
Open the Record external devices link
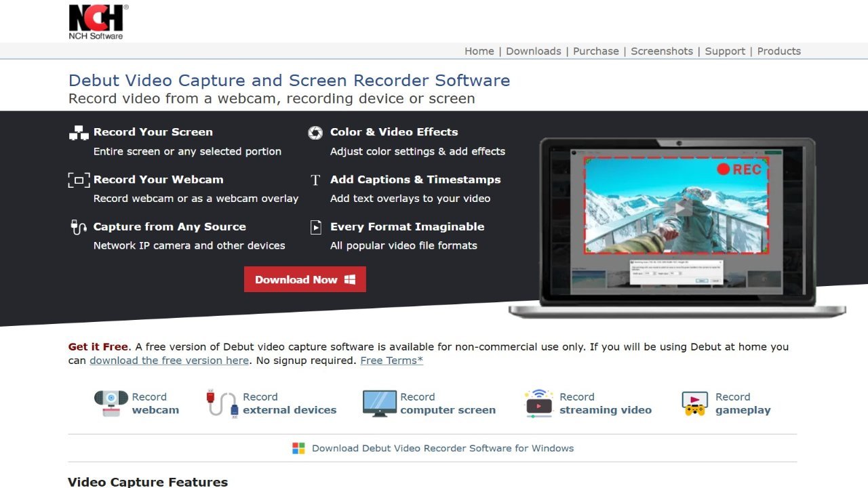pos(290,403)
